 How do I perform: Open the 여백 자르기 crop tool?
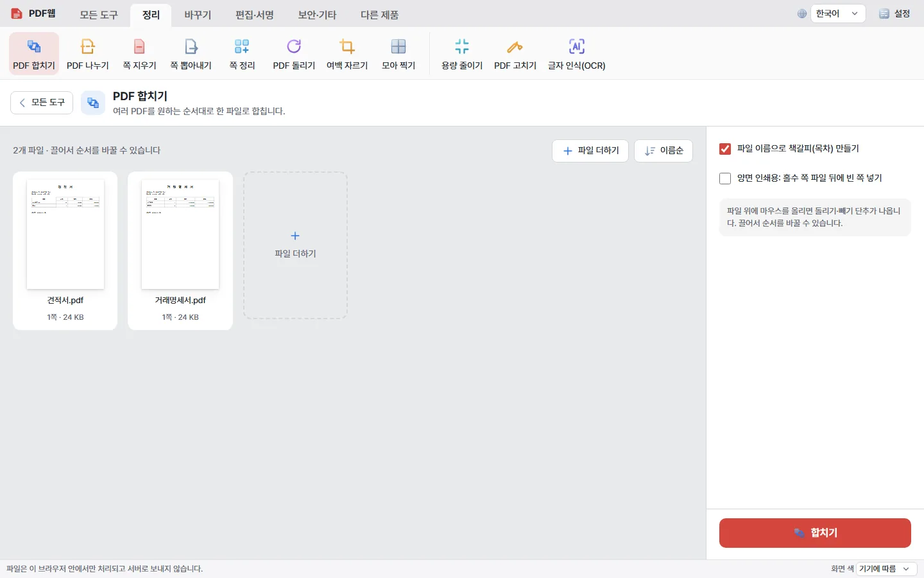point(347,54)
